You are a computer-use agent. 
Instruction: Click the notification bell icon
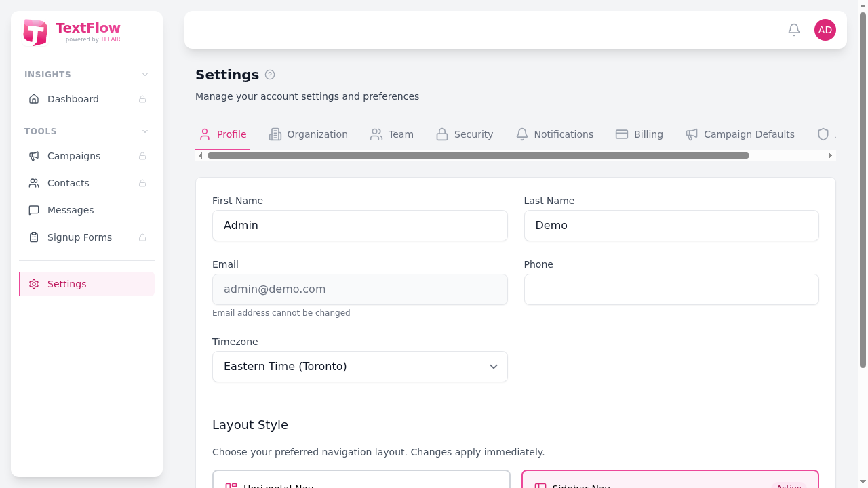793,30
